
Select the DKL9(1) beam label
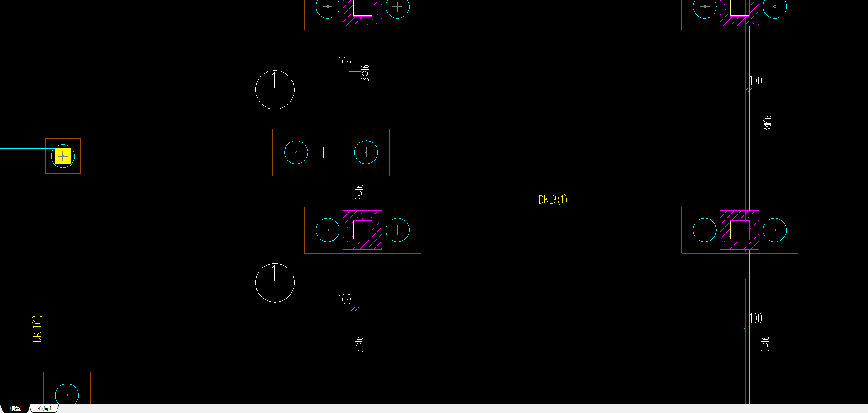point(553,199)
